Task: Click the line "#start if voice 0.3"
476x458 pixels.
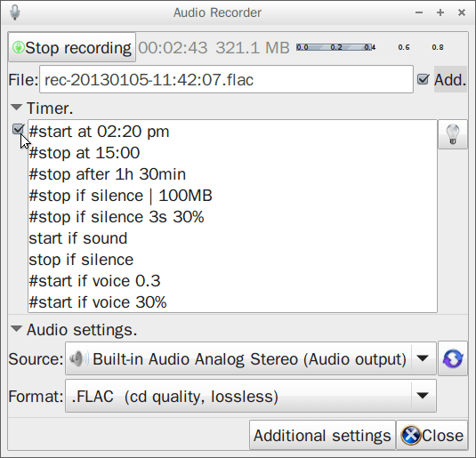Action: click(94, 281)
